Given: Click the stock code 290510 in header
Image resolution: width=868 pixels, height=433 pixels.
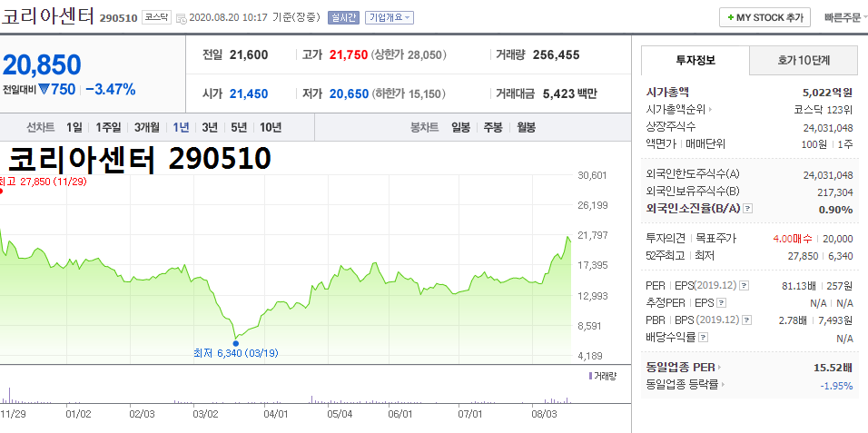Looking at the screenshot, I should pyautogui.click(x=118, y=18).
